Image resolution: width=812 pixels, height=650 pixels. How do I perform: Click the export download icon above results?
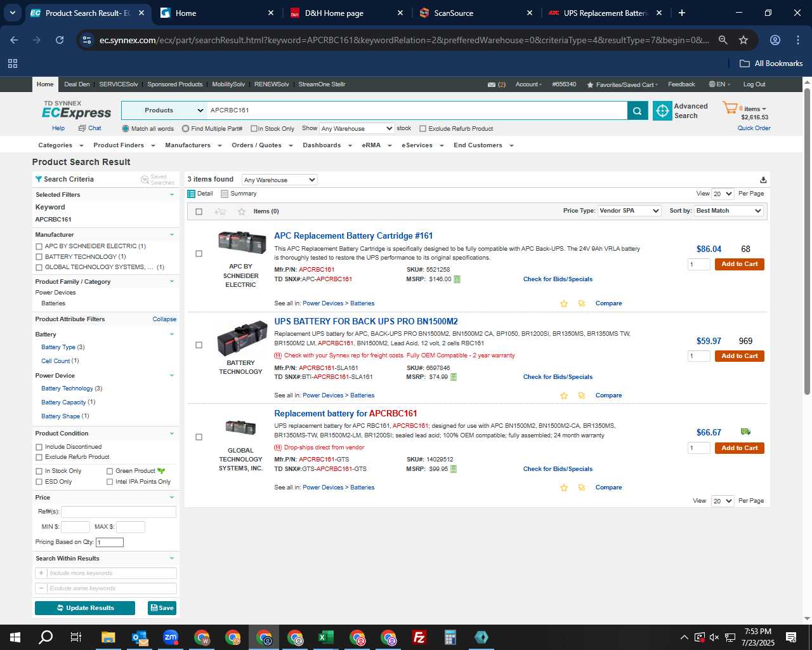(763, 180)
